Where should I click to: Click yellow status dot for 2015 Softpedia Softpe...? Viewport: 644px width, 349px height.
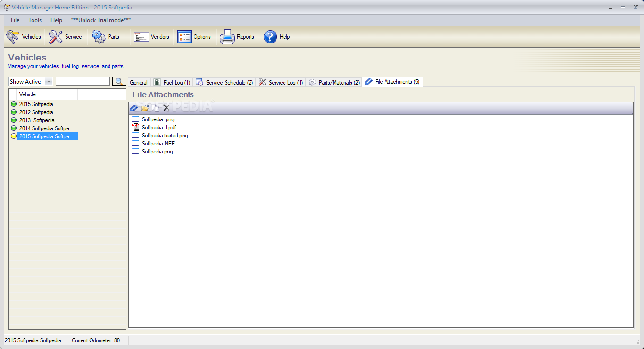pos(13,136)
